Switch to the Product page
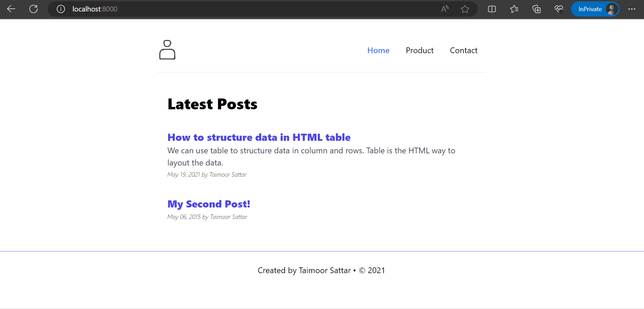644x309 pixels. click(420, 50)
